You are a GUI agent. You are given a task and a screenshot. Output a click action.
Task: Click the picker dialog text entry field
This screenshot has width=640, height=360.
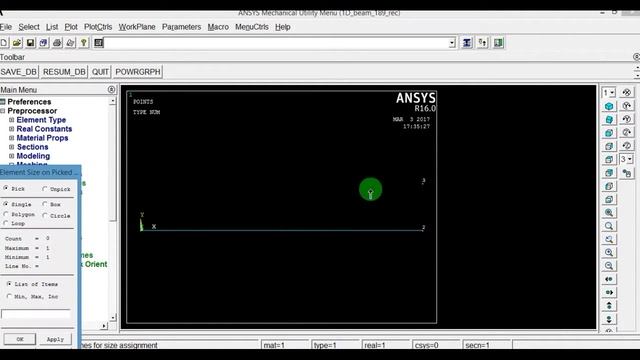click(x=36, y=314)
